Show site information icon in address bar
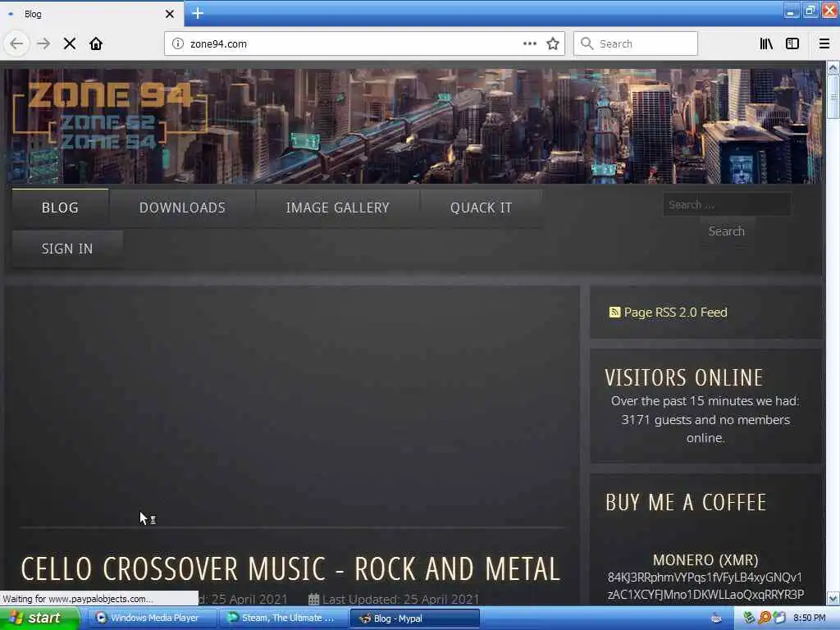 (178, 44)
